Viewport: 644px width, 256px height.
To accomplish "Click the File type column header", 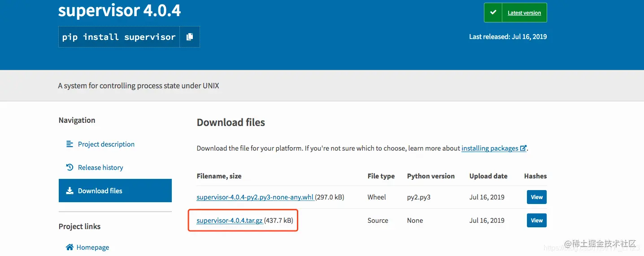I will click(381, 176).
